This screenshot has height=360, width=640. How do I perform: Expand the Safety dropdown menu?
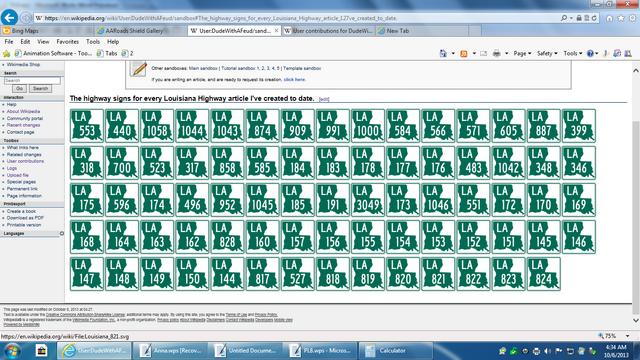tap(547, 53)
